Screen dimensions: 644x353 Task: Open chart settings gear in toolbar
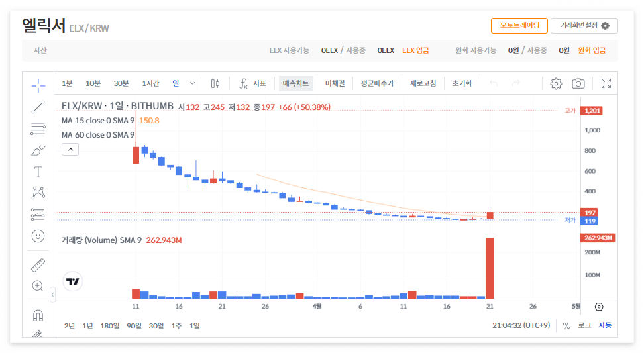[x=556, y=83]
